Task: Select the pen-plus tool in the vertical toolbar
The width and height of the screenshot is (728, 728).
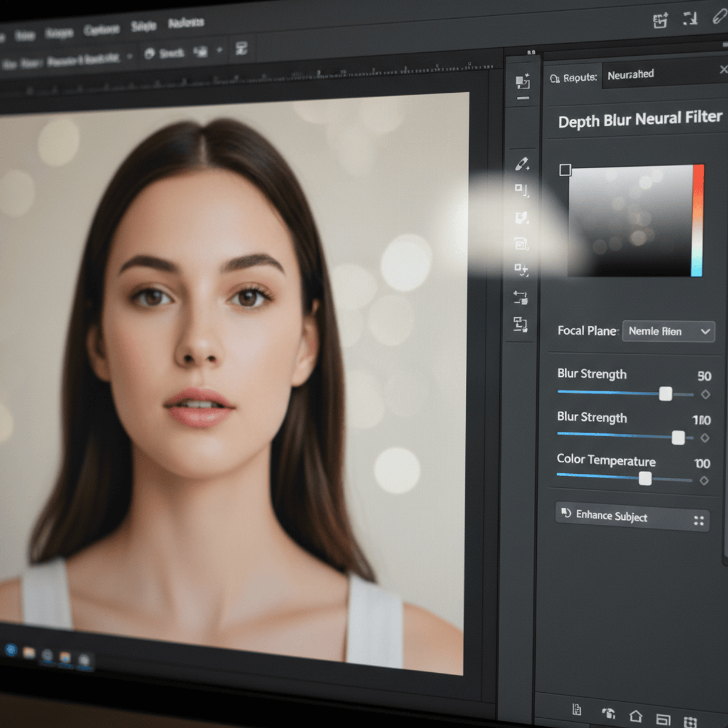Action: pos(522,164)
